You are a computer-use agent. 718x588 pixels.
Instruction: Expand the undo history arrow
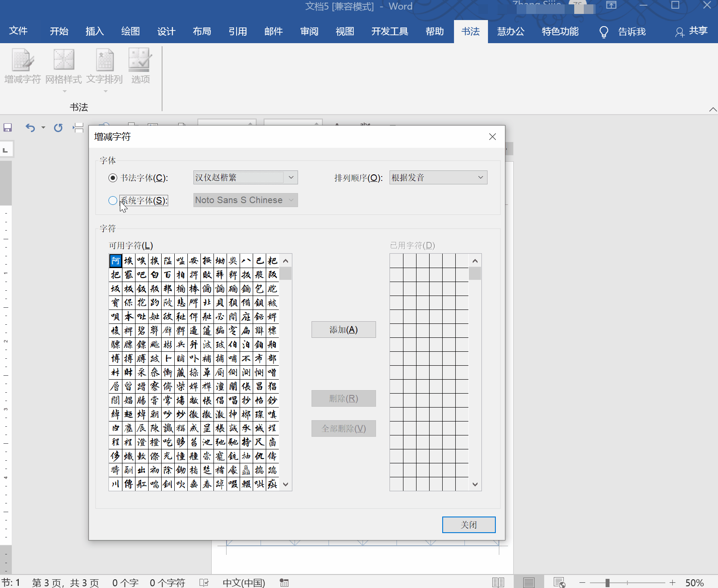43,128
